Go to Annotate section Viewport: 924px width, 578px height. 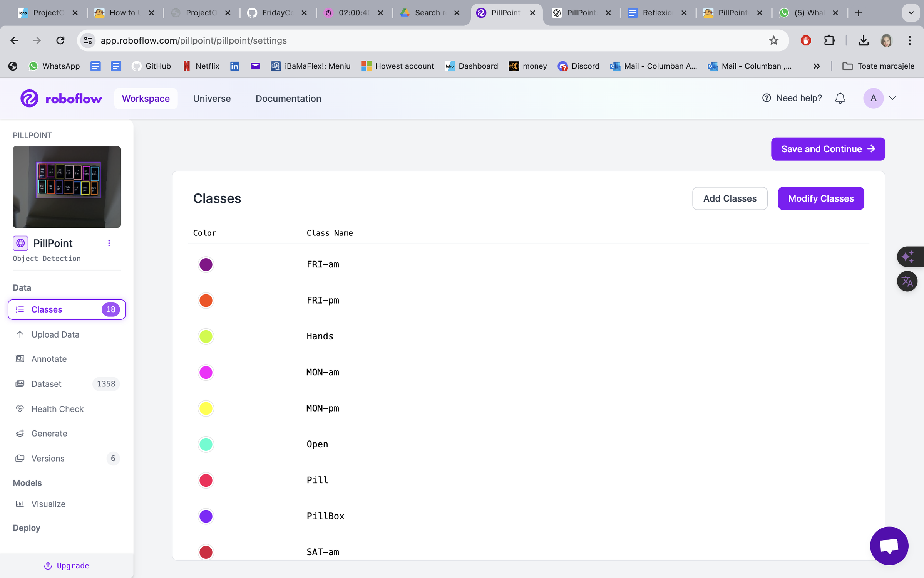coord(49,359)
